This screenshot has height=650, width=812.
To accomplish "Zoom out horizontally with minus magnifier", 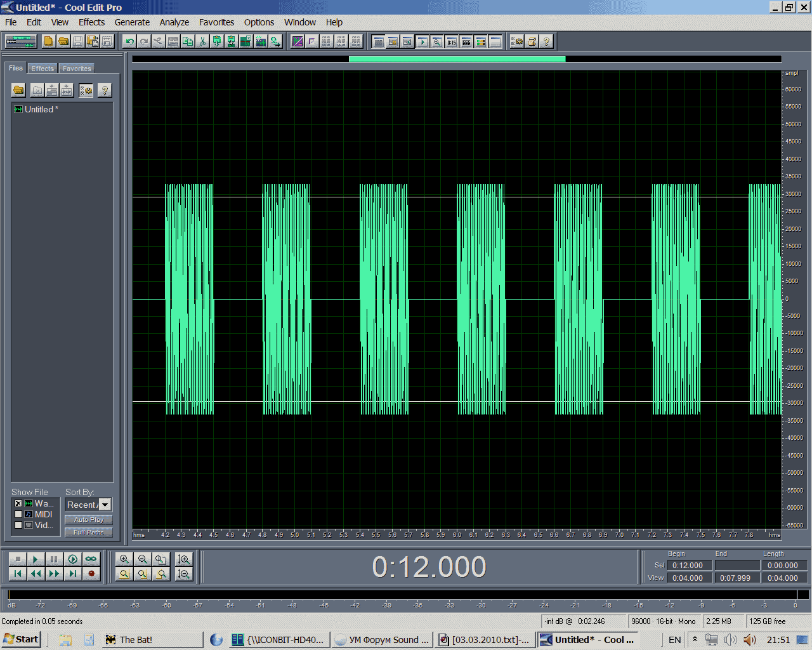I will tap(143, 559).
